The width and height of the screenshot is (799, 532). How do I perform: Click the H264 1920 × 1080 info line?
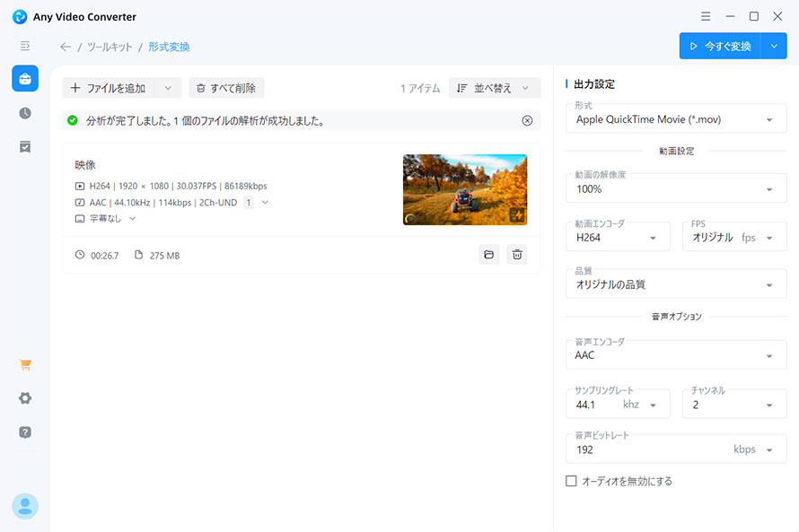tap(179, 187)
